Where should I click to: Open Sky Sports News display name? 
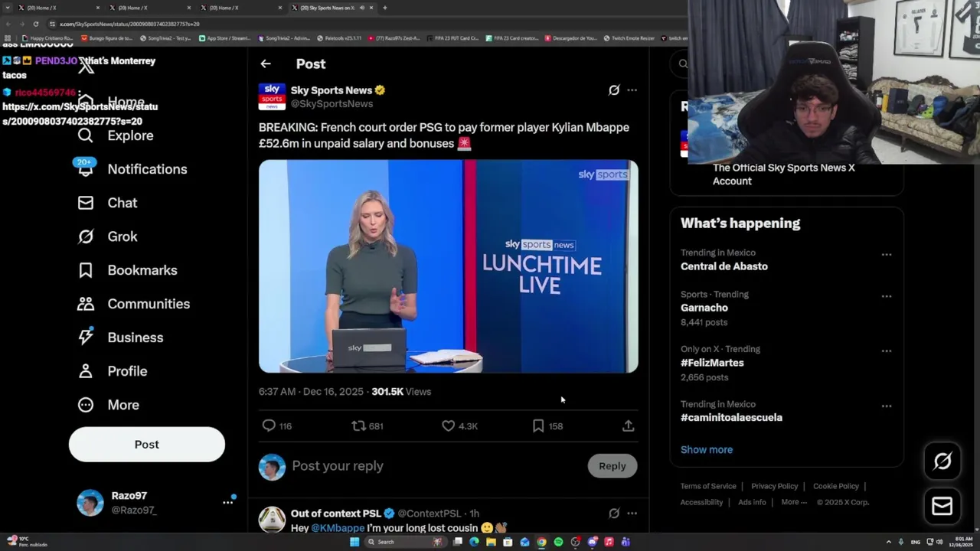332,90
